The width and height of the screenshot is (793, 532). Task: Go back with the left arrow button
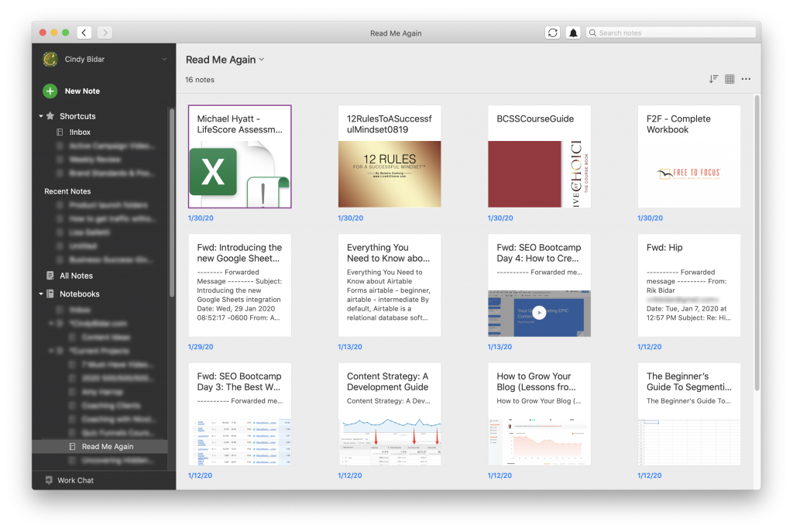coord(84,33)
